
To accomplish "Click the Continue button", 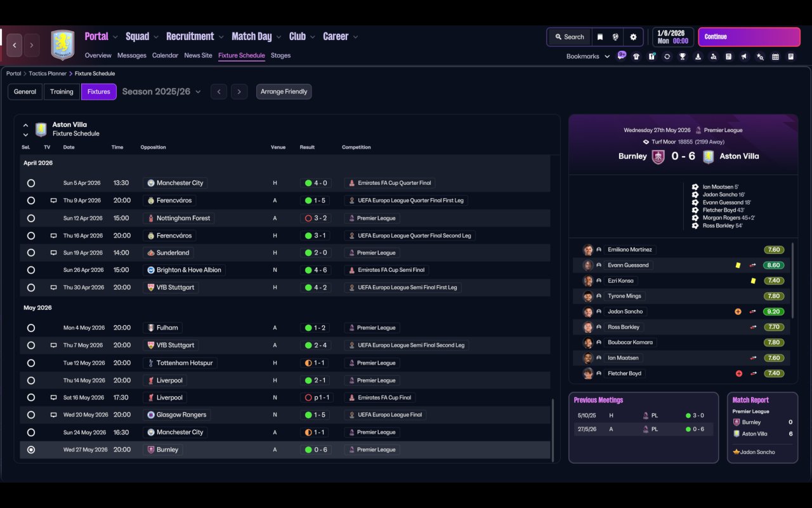I will pos(749,37).
